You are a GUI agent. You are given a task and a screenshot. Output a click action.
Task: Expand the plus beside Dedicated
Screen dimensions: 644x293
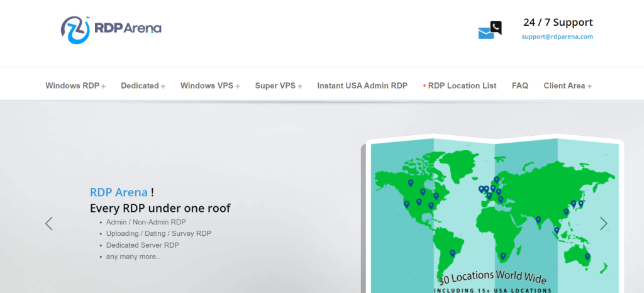point(163,87)
